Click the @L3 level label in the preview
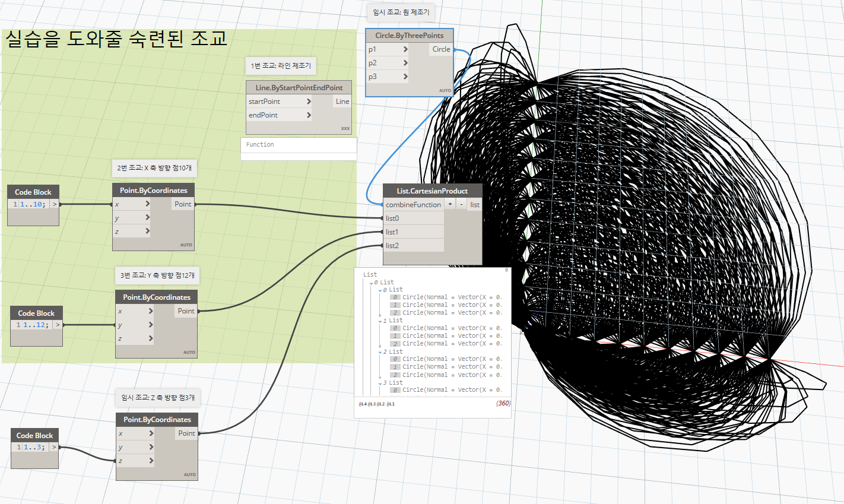The width and height of the screenshot is (844, 504). 372,404
